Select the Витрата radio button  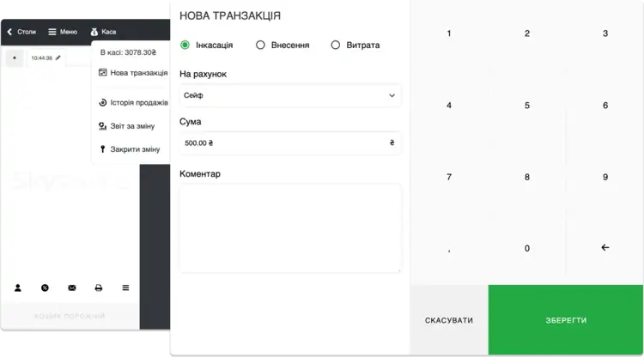pyautogui.click(x=336, y=45)
